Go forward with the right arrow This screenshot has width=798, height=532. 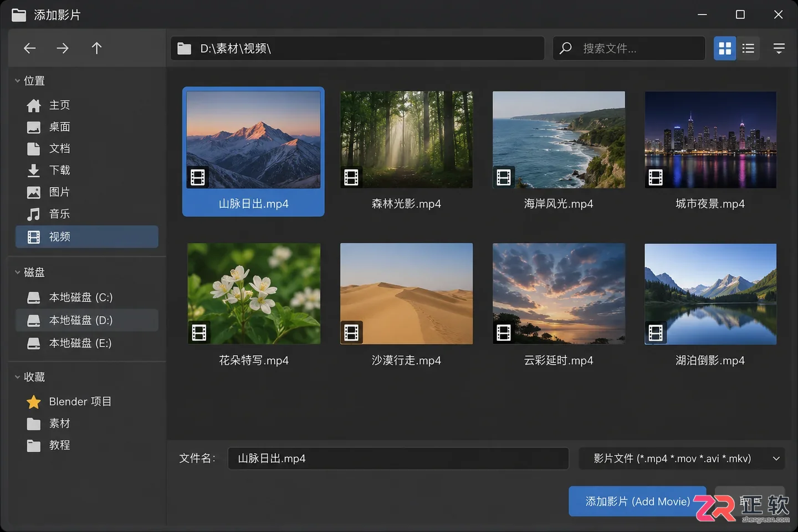[63, 48]
